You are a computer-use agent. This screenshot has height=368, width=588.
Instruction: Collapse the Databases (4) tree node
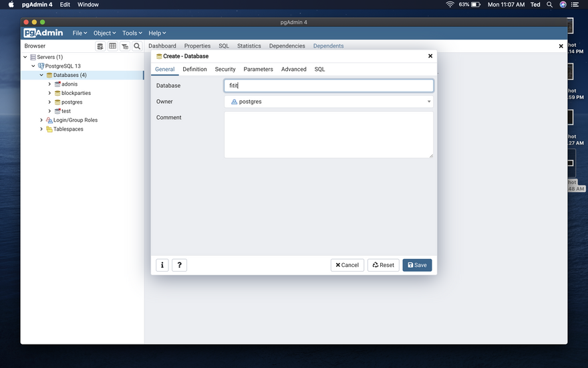point(41,75)
